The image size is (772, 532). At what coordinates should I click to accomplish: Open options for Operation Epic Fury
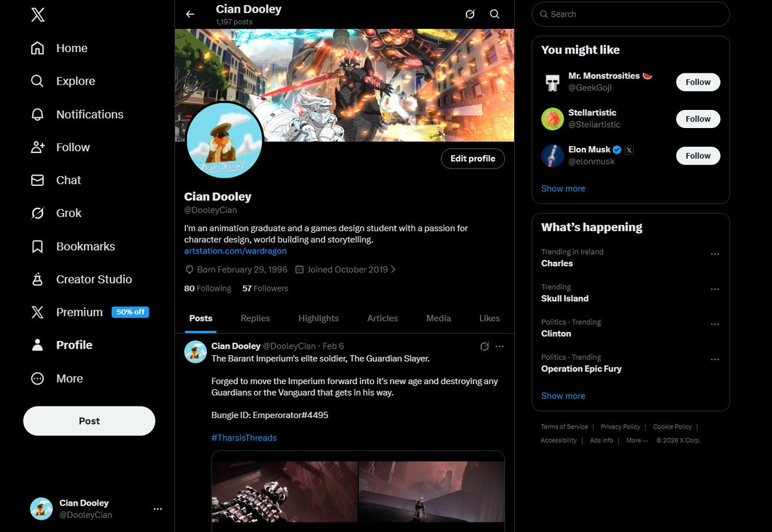pos(715,360)
